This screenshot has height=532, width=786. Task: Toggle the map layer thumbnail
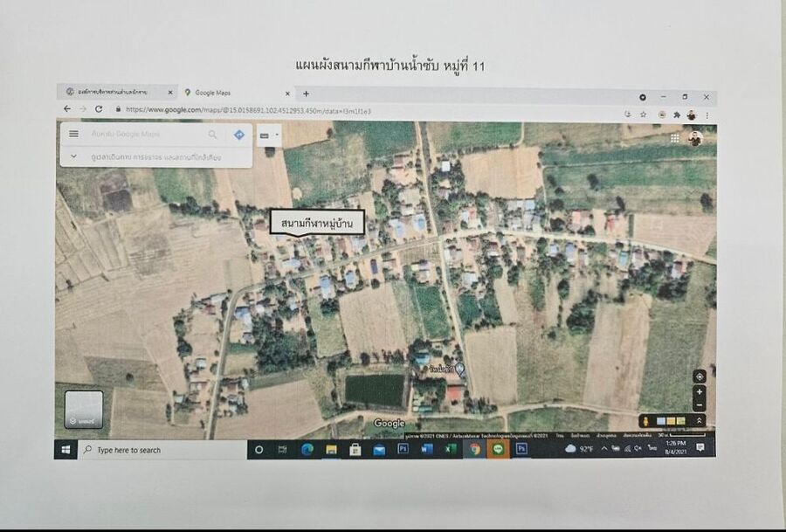(84, 410)
